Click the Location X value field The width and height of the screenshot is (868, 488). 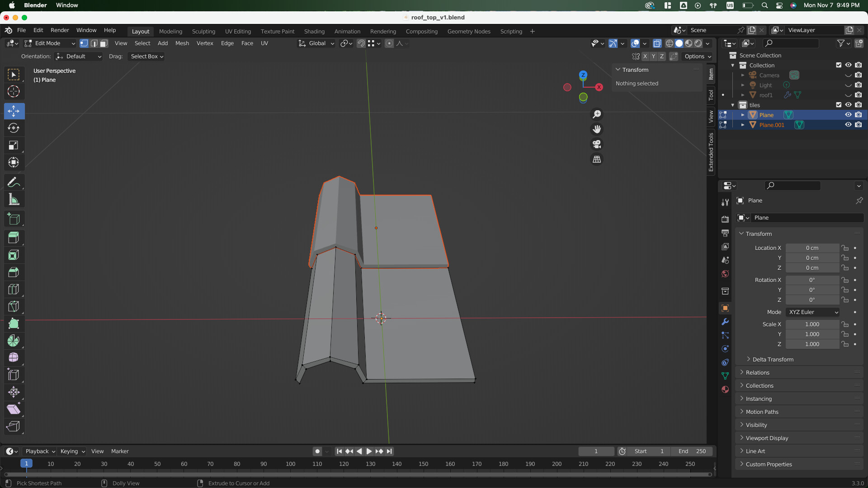(x=812, y=248)
